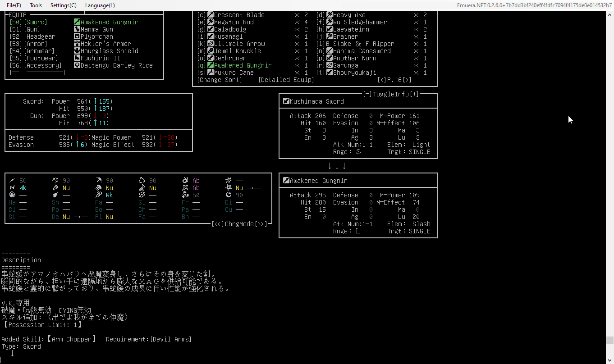Click the empty equip slot placeholder row
Screen dimensions: 614x364
(37, 73)
